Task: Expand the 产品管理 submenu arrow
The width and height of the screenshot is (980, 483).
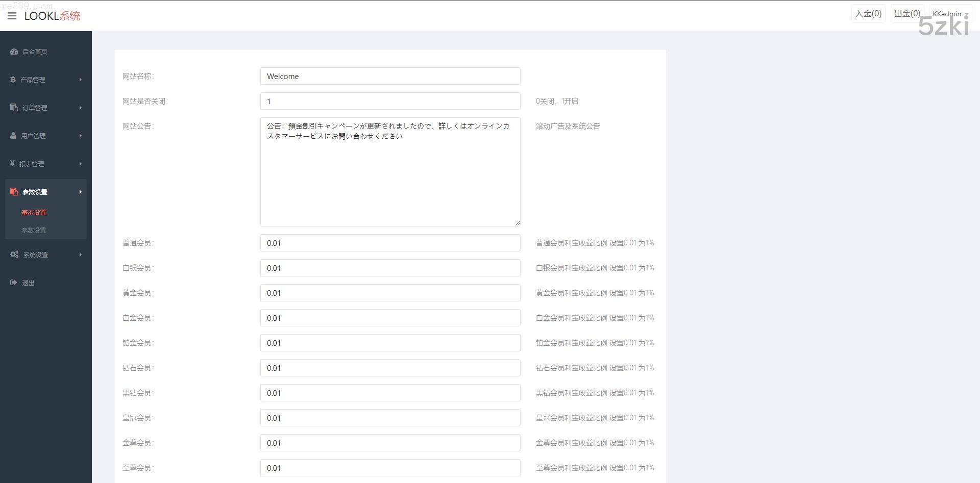Action: pos(80,80)
